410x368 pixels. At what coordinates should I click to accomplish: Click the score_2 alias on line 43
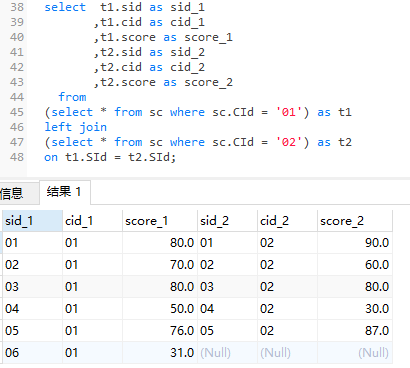[x=208, y=82]
